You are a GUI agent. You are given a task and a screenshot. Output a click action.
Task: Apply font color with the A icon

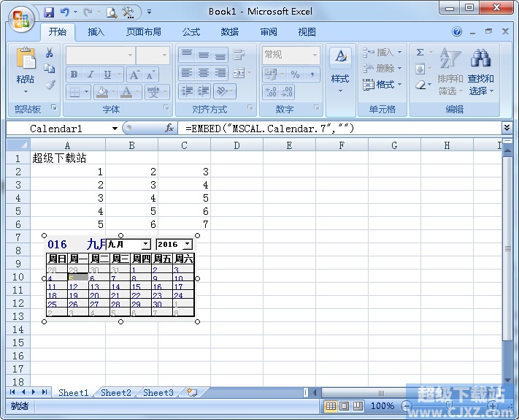pyautogui.click(x=126, y=92)
